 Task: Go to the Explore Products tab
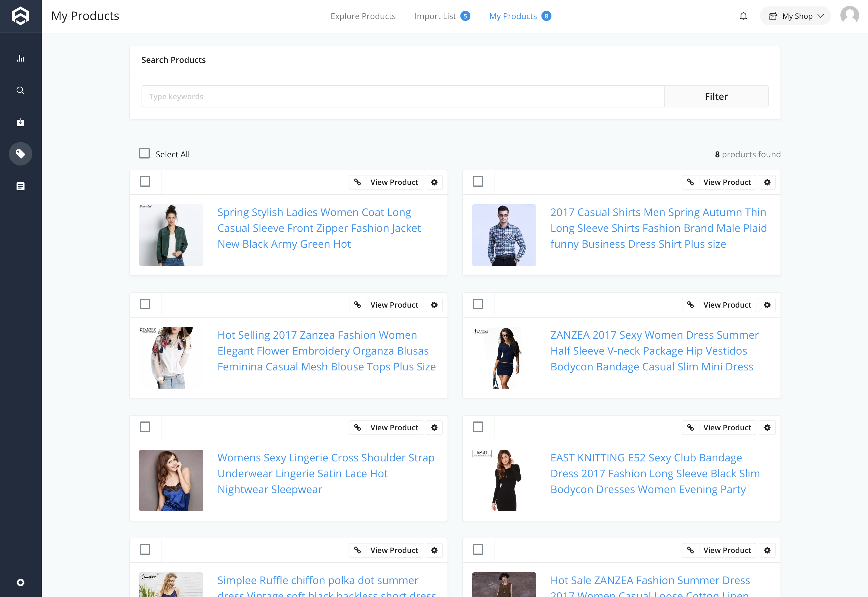(363, 16)
